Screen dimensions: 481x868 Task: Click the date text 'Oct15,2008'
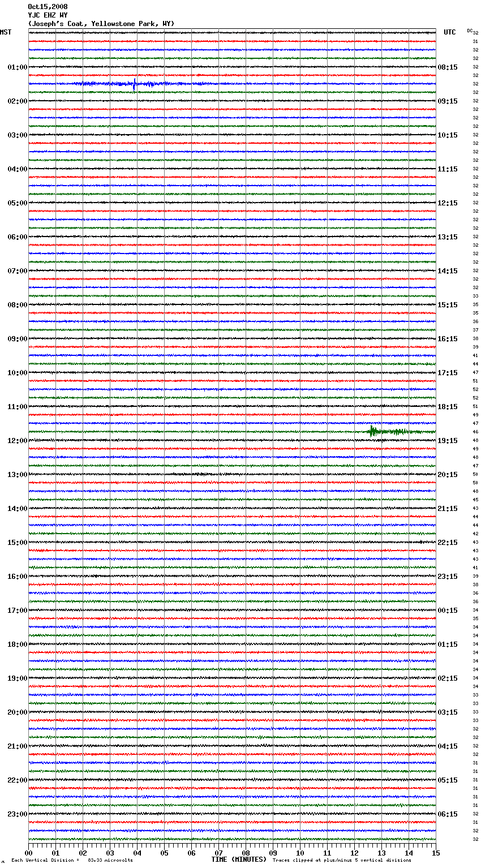pyautogui.click(x=48, y=7)
